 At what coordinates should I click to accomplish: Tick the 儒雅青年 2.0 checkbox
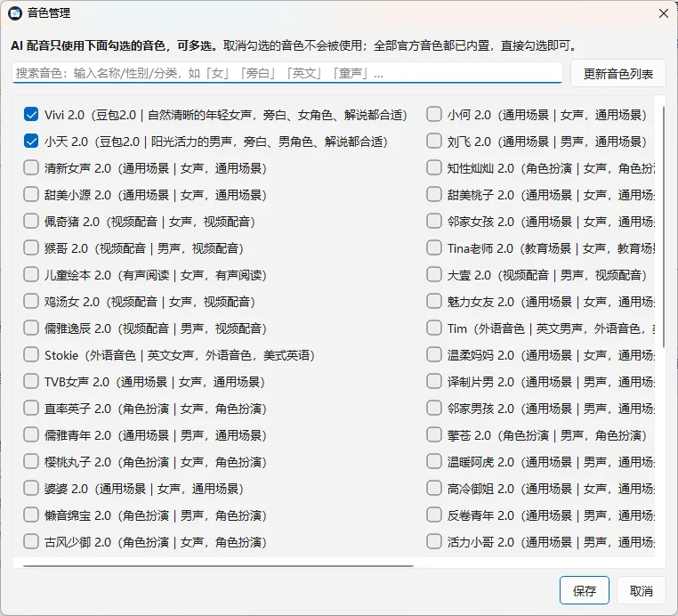[31, 435]
